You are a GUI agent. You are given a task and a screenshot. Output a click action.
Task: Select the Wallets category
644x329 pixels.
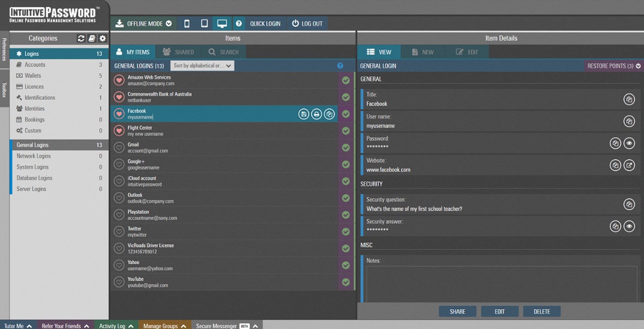pyautogui.click(x=33, y=76)
